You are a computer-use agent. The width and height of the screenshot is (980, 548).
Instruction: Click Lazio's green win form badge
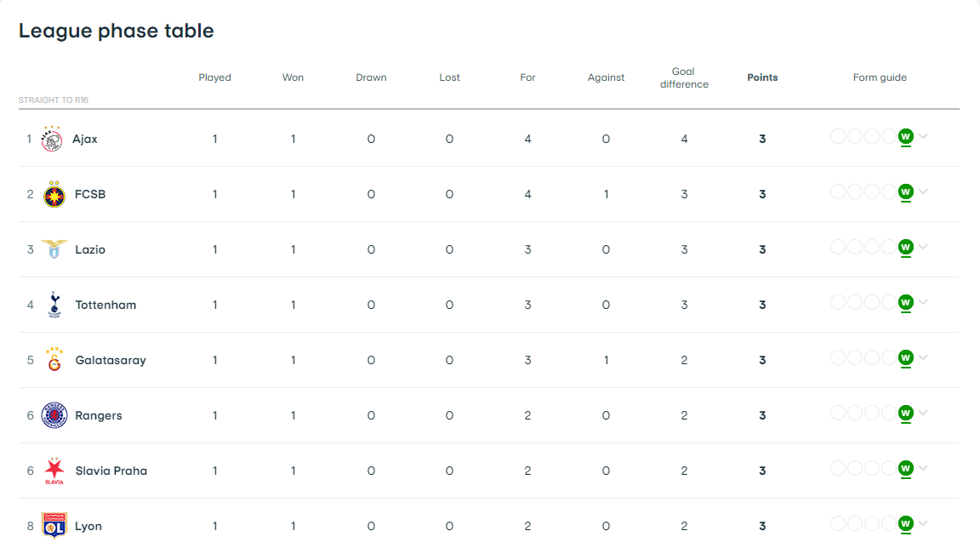pos(906,247)
